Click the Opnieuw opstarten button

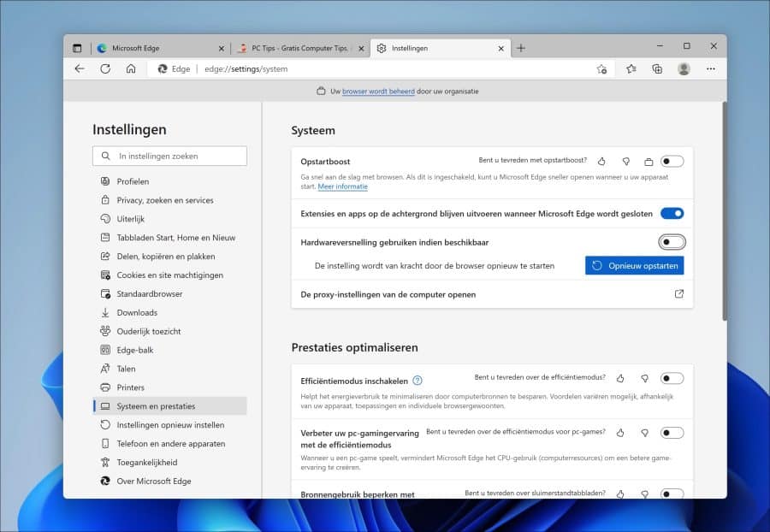point(635,265)
